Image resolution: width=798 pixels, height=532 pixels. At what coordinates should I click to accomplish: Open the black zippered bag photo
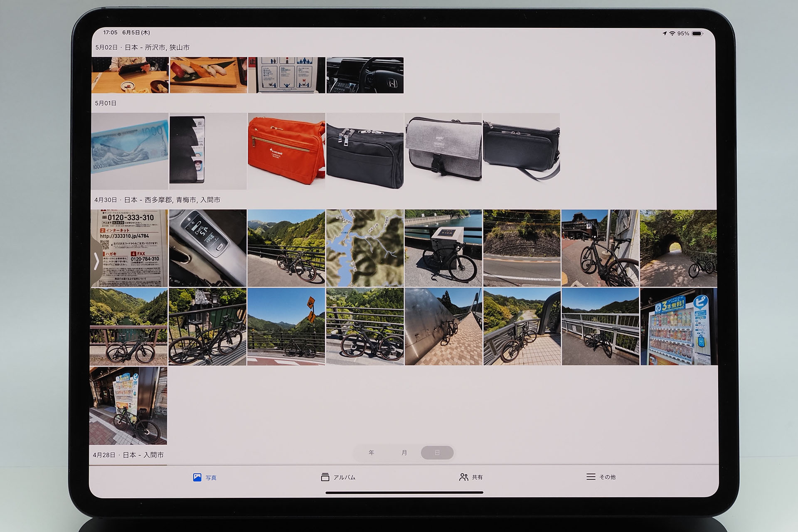365,151
